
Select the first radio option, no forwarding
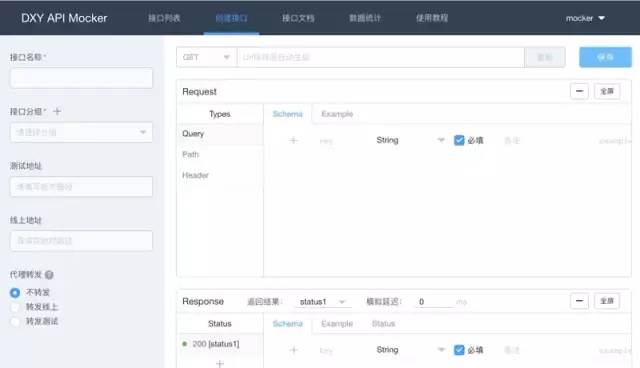(15, 293)
